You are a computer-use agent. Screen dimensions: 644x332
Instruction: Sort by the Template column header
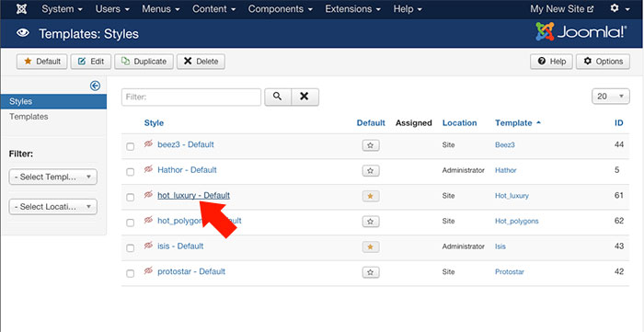click(x=517, y=122)
